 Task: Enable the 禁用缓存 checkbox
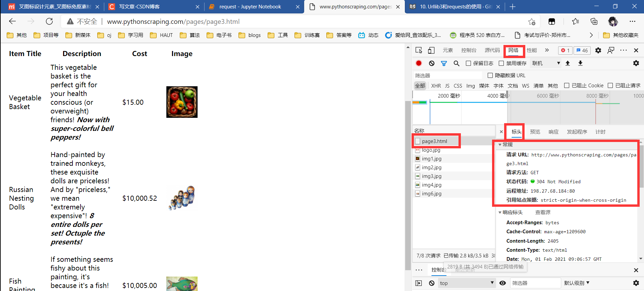pos(501,63)
